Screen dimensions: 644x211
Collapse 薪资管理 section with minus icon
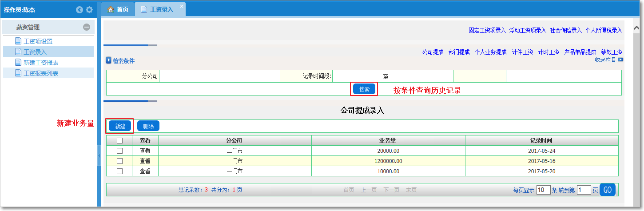(x=87, y=27)
